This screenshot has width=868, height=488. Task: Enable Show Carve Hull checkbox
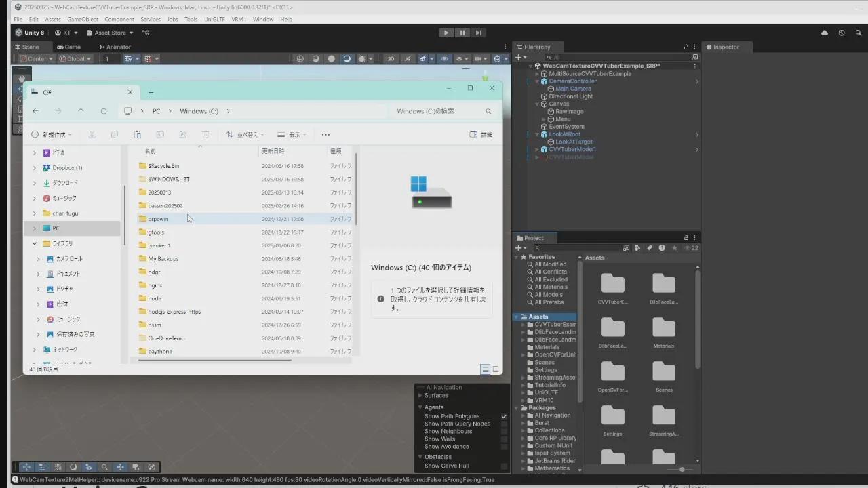coord(504,466)
